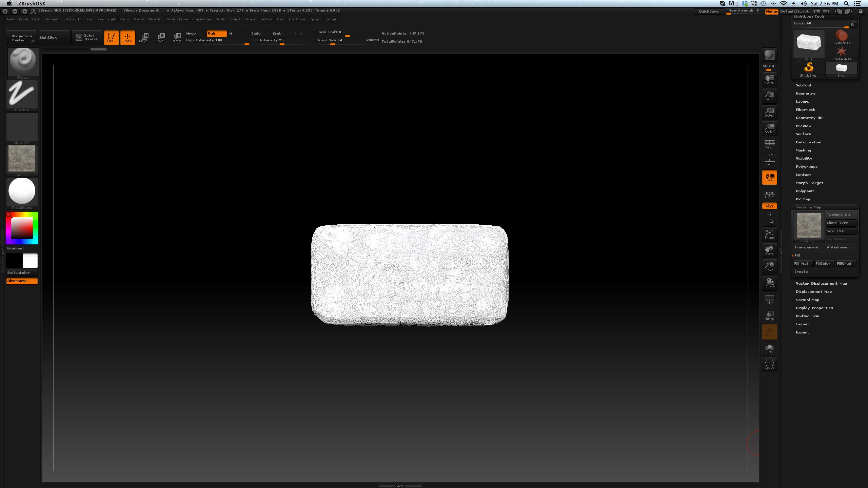The height and width of the screenshot is (488, 868).
Task: Toggle Transp transparency mode
Action: (769, 316)
